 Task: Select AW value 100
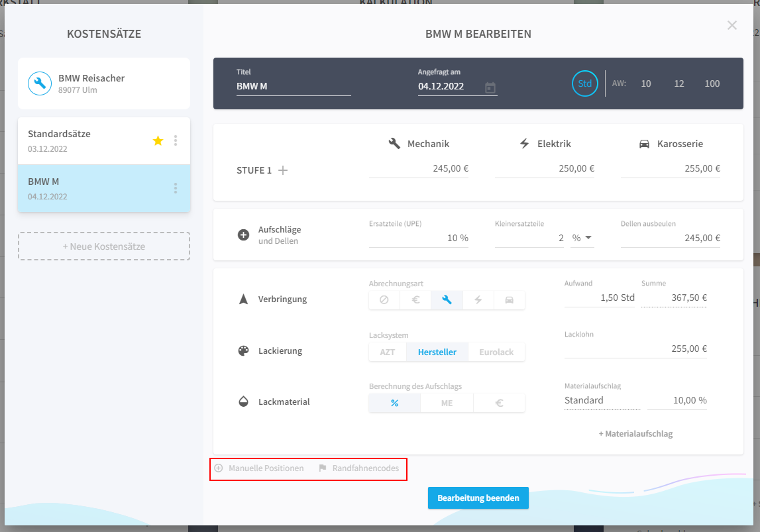(712, 83)
